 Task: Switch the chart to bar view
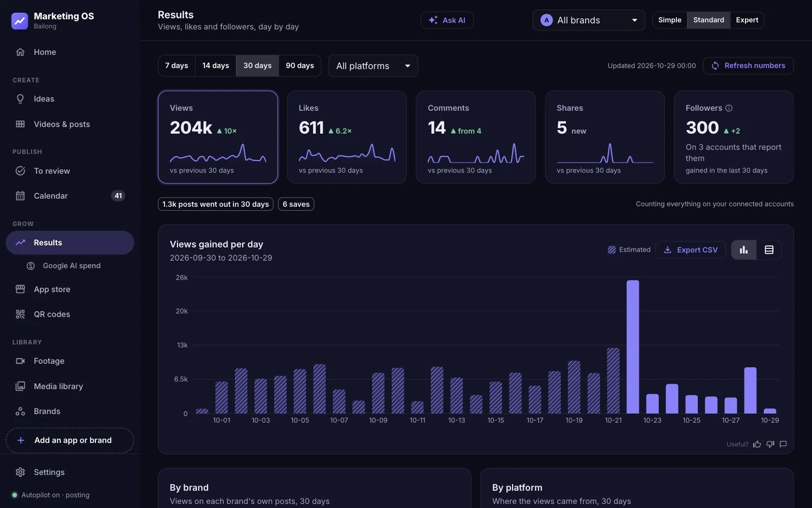pos(744,250)
